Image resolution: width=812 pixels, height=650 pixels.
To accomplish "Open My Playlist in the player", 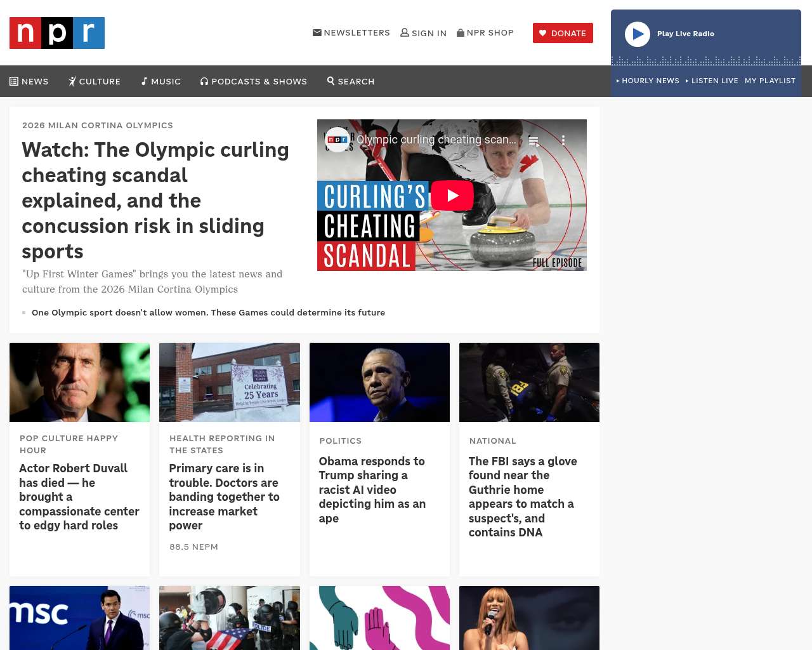I will pyautogui.click(x=769, y=81).
